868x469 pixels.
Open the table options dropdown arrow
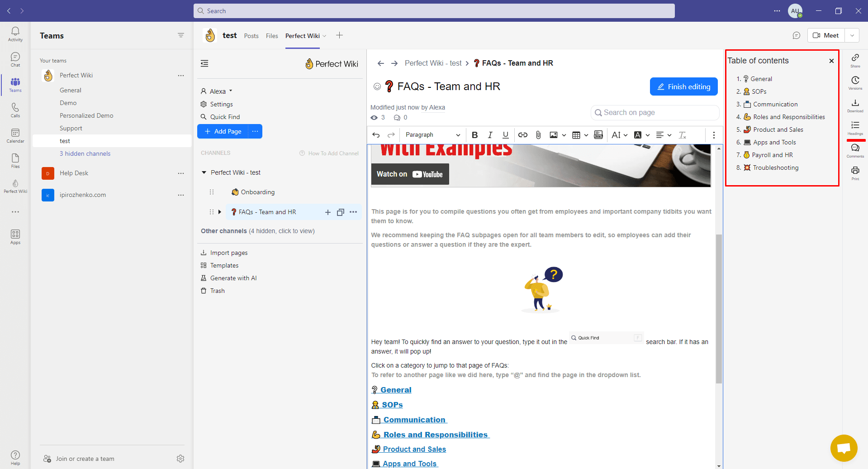[x=586, y=135]
